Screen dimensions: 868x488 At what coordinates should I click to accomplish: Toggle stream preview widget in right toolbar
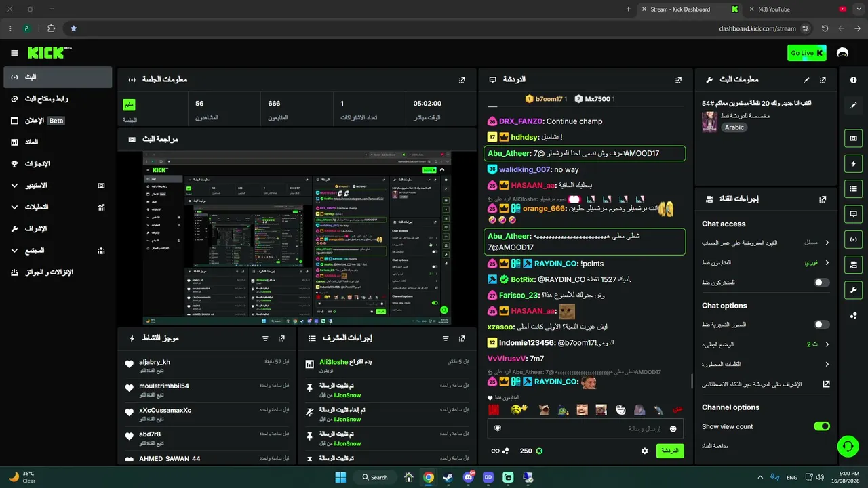(x=853, y=138)
